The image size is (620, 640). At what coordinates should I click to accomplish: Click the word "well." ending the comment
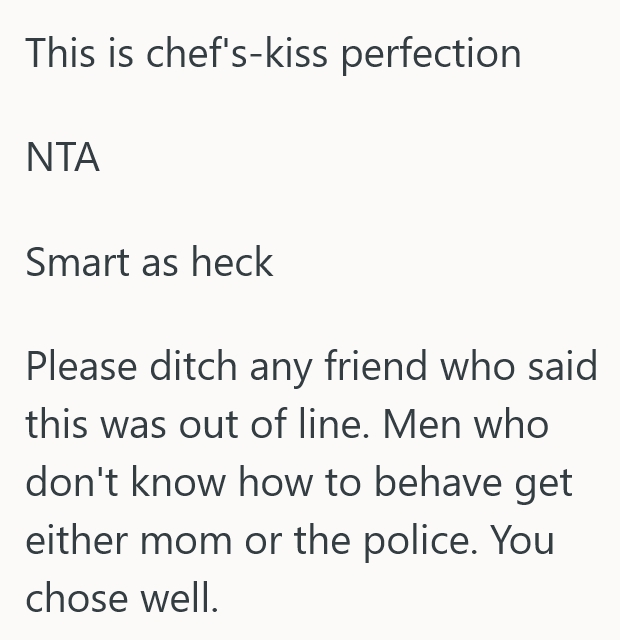(181, 599)
